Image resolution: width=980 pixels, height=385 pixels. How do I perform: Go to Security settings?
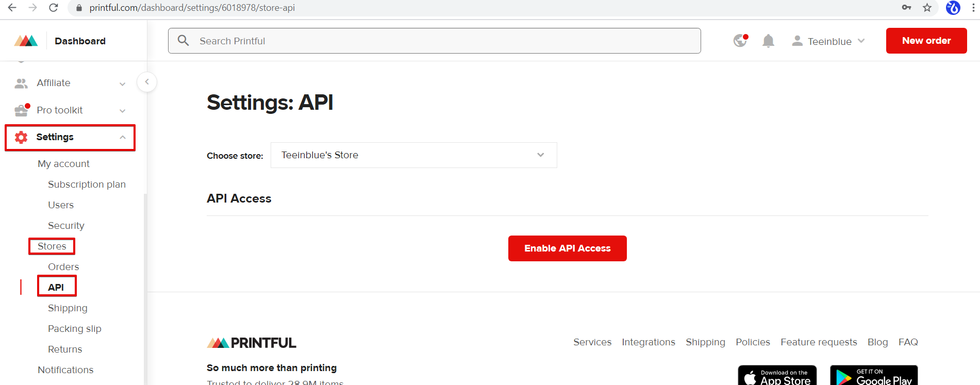pos(66,226)
